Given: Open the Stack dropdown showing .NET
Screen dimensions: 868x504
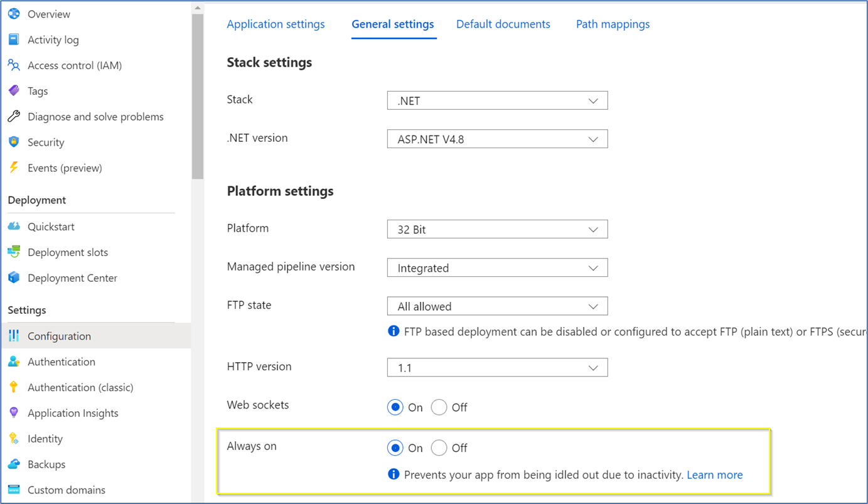Looking at the screenshot, I should (x=497, y=100).
